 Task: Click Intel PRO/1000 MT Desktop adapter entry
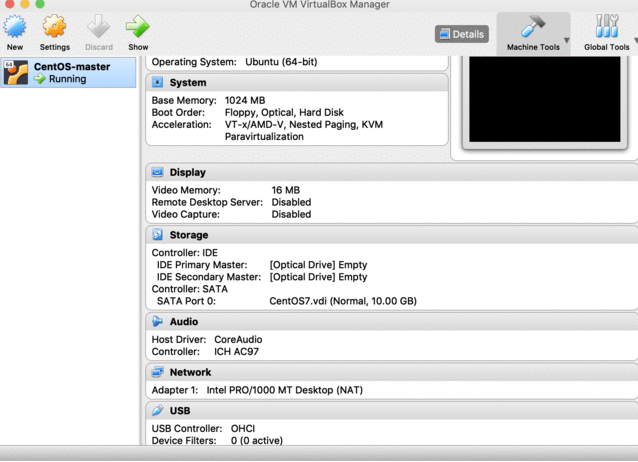coord(284,390)
